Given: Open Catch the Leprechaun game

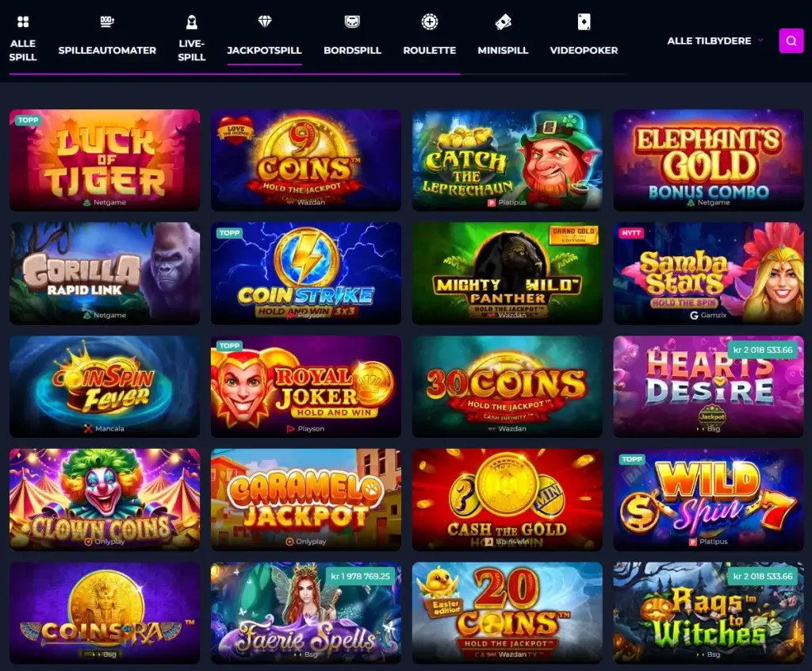Looking at the screenshot, I should click(507, 160).
